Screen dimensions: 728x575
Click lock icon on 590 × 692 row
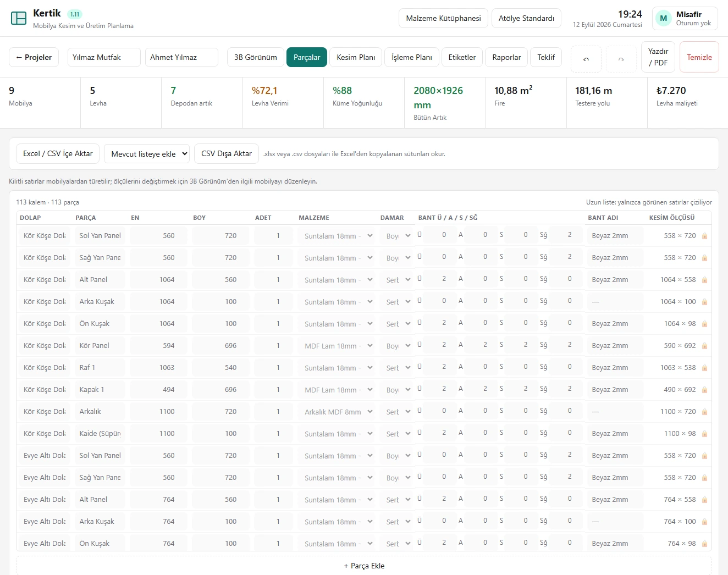[704, 346]
